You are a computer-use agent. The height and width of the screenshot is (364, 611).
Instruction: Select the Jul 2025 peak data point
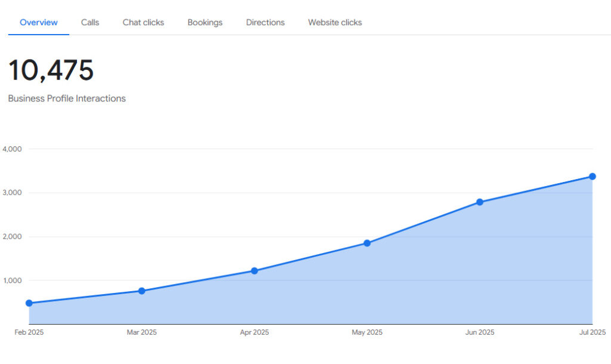coord(593,177)
